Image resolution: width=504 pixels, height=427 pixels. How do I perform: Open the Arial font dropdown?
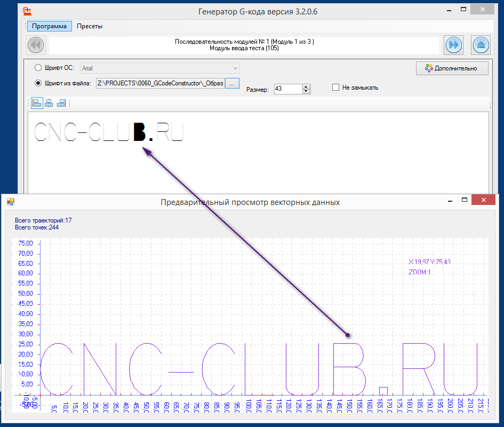coord(160,68)
